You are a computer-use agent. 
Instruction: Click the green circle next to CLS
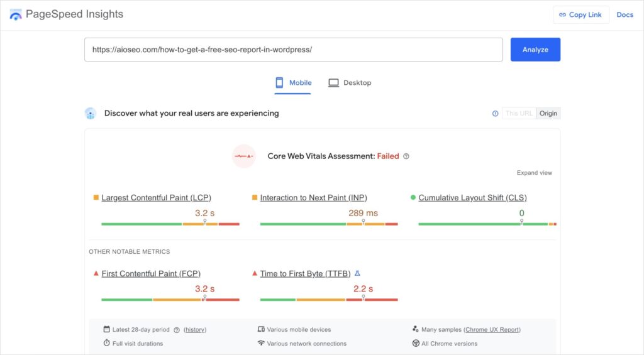click(x=413, y=197)
